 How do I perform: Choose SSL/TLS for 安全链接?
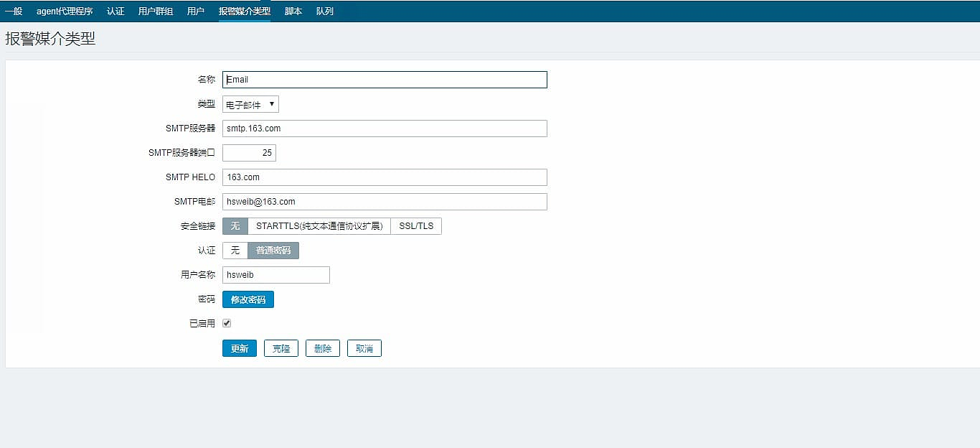pyautogui.click(x=416, y=226)
